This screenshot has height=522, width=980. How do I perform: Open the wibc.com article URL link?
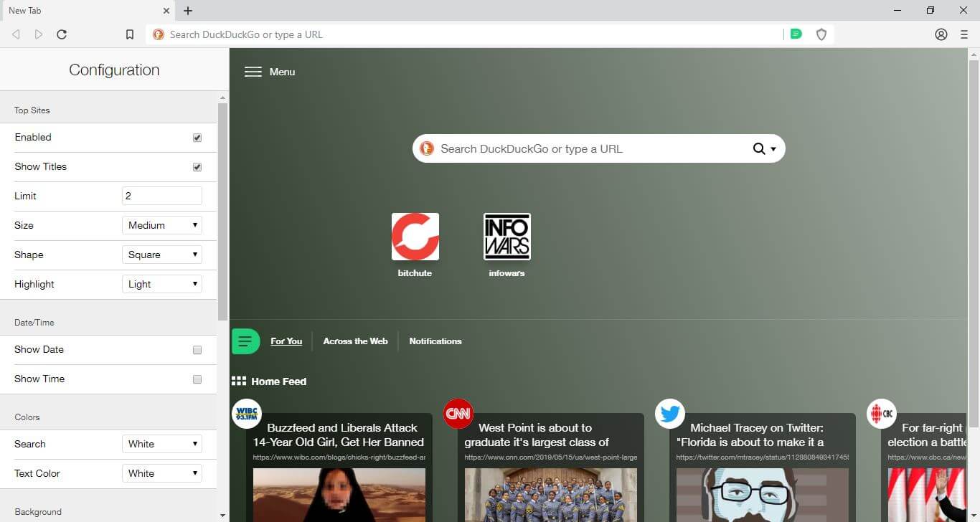339,457
